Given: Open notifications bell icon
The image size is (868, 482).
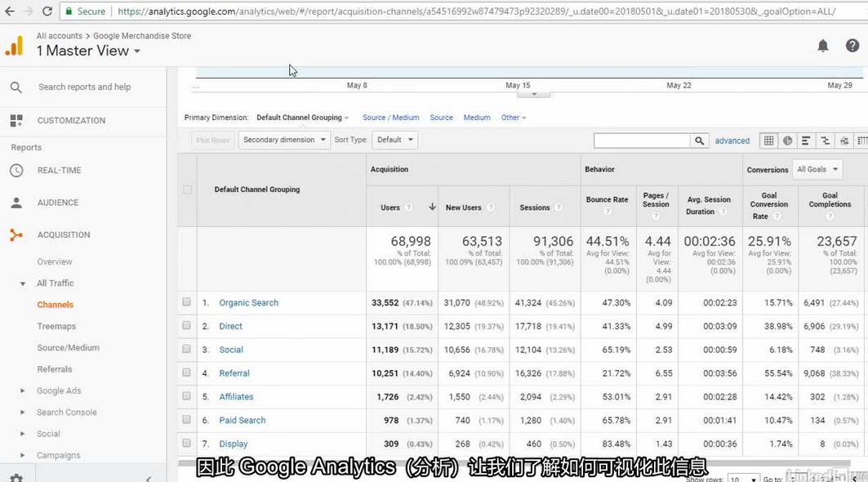Looking at the screenshot, I should [x=823, y=46].
